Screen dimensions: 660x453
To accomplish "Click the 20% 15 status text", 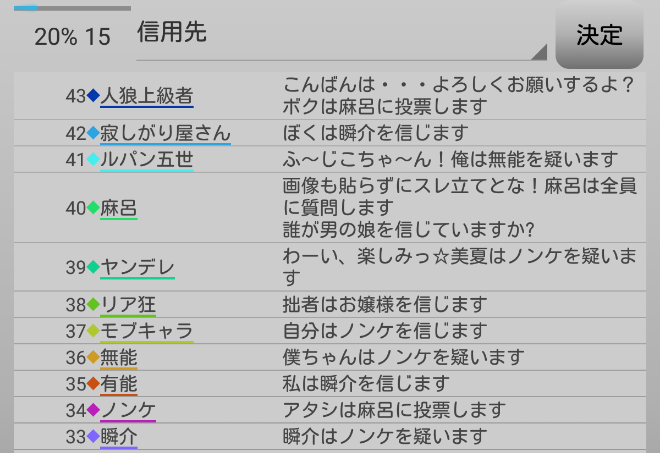I will [72, 37].
